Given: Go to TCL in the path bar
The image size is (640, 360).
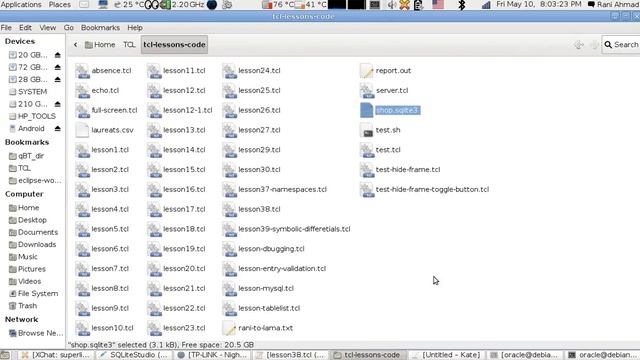Looking at the screenshot, I should click(129, 45).
